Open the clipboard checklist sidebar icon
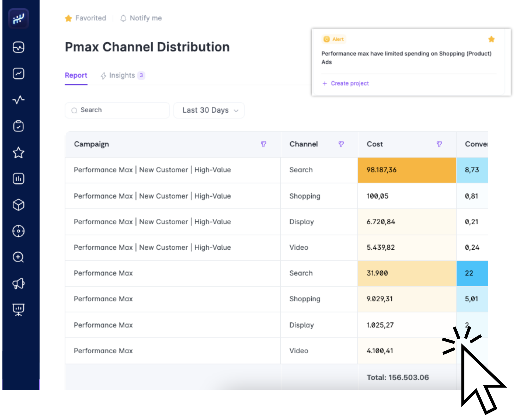The height and width of the screenshot is (420, 523). coord(18,126)
